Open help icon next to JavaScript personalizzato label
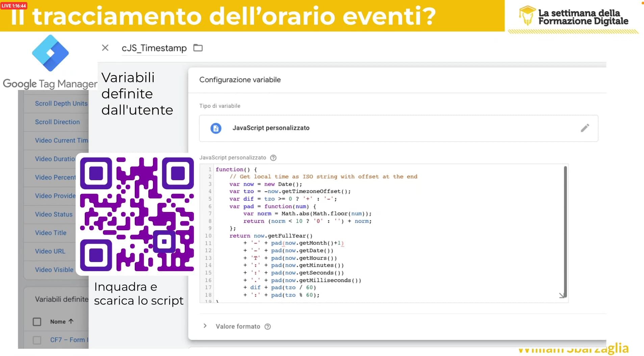 pyautogui.click(x=273, y=158)
